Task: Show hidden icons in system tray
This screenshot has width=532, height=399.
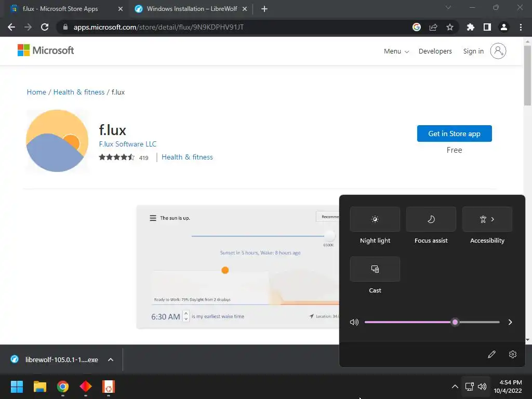Action: (x=455, y=387)
